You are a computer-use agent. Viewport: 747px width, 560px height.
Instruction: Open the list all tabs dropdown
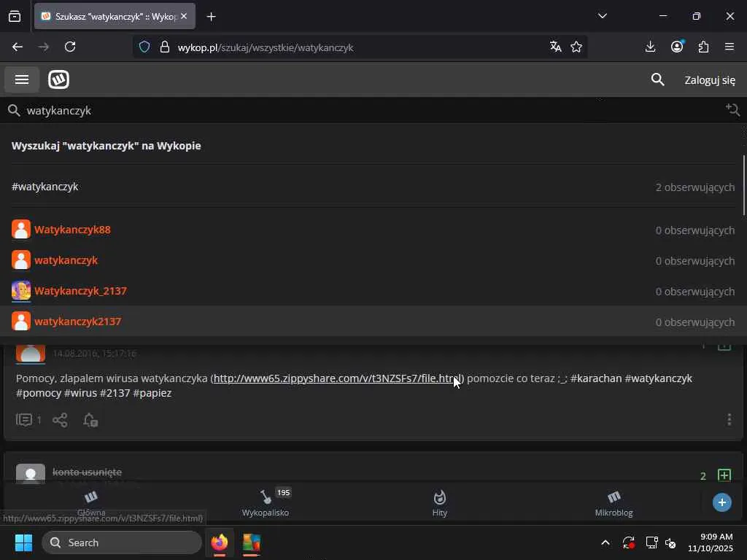tap(602, 16)
